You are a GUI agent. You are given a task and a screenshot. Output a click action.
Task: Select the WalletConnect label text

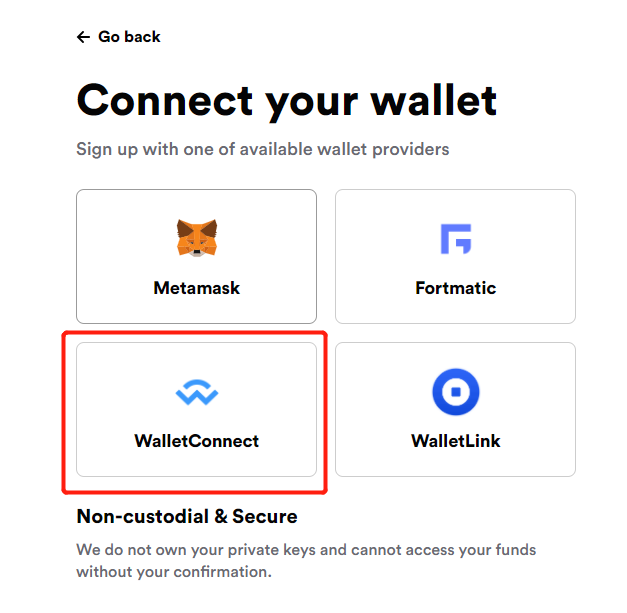click(196, 441)
